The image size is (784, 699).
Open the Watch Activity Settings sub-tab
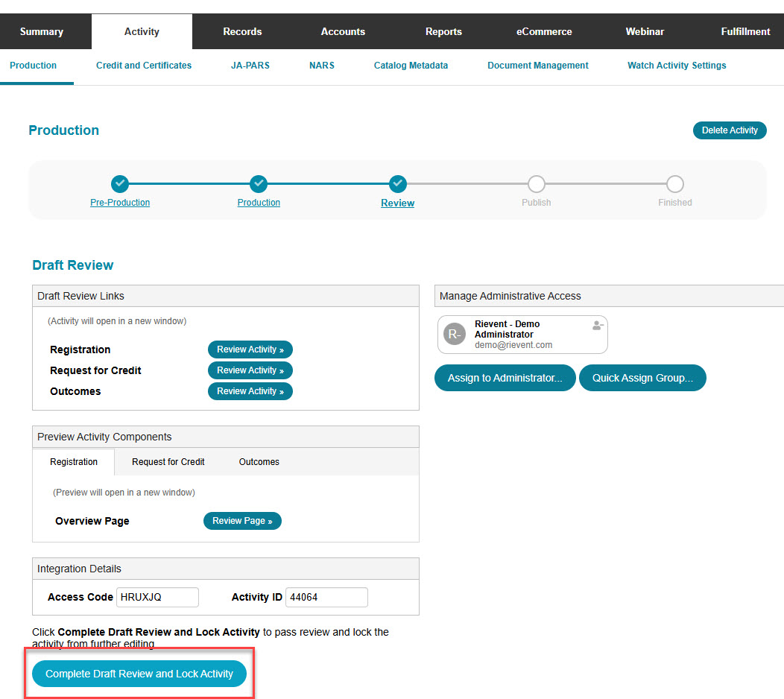coord(677,66)
